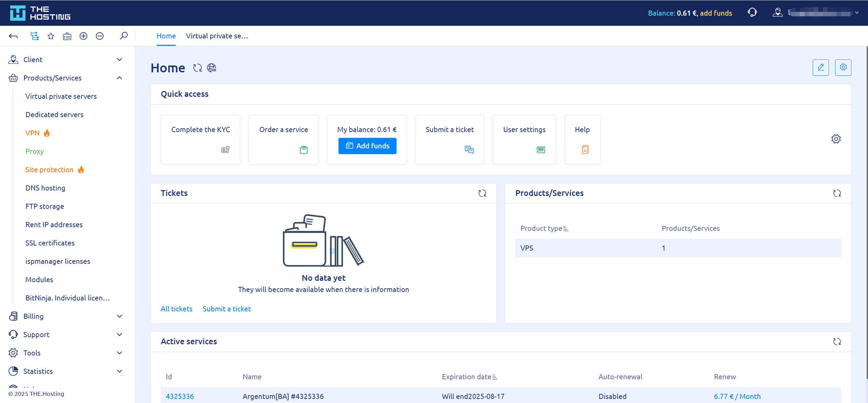Image resolution: width=868 pixels, height=403 pixels.
Task: Refresh the Tickets panel
Action: click(x=482, y=193)
